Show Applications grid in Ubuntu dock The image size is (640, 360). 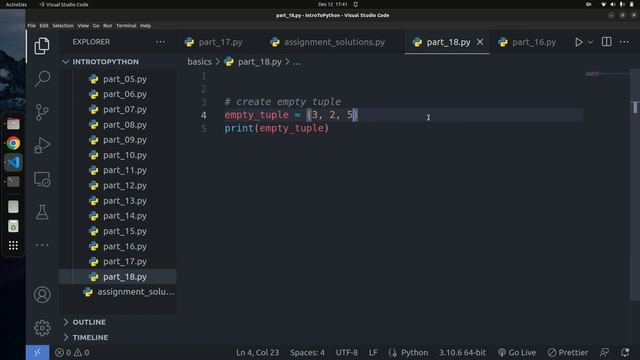(x=13, y=245)
